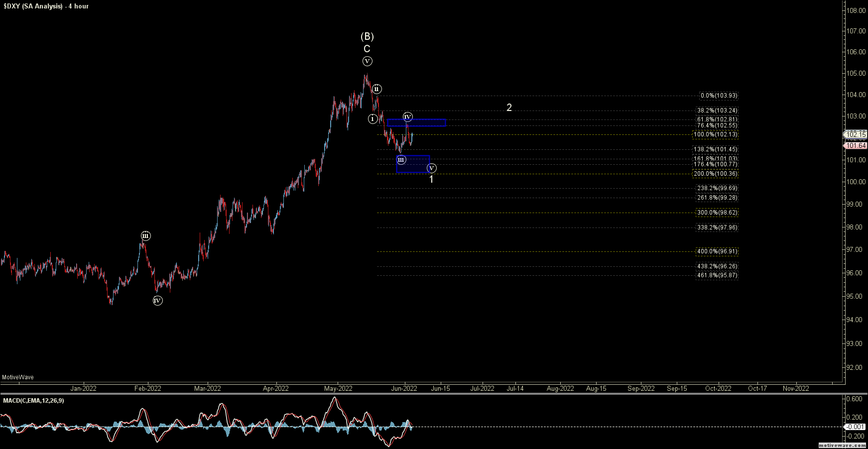
Task: Click the 102.15 current price tag
Action: [x=856, y=134]
